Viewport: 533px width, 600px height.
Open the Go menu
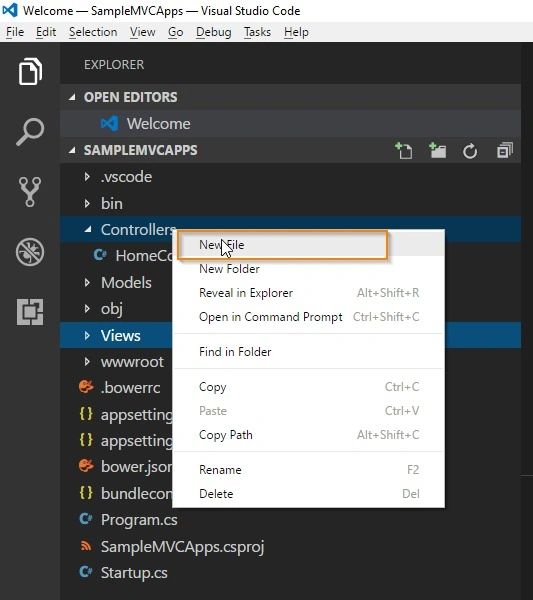(176, 32)
